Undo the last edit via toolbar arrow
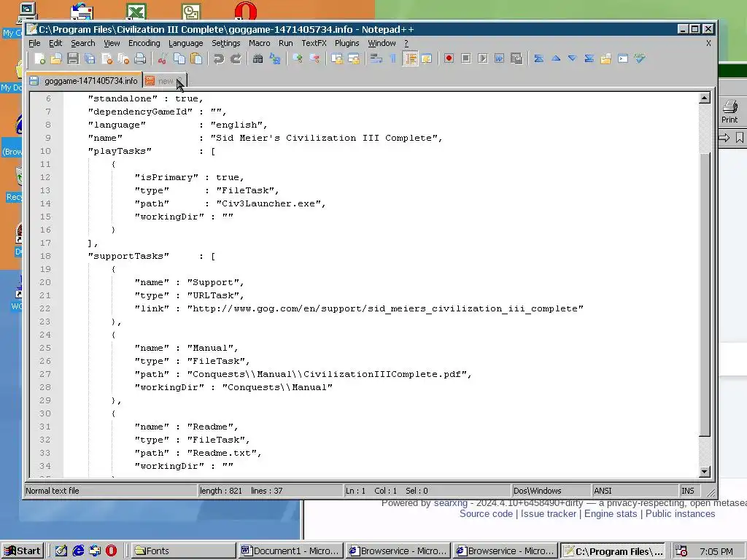The height and width of the screenshot is (560, 747). [x=219, y=58]
